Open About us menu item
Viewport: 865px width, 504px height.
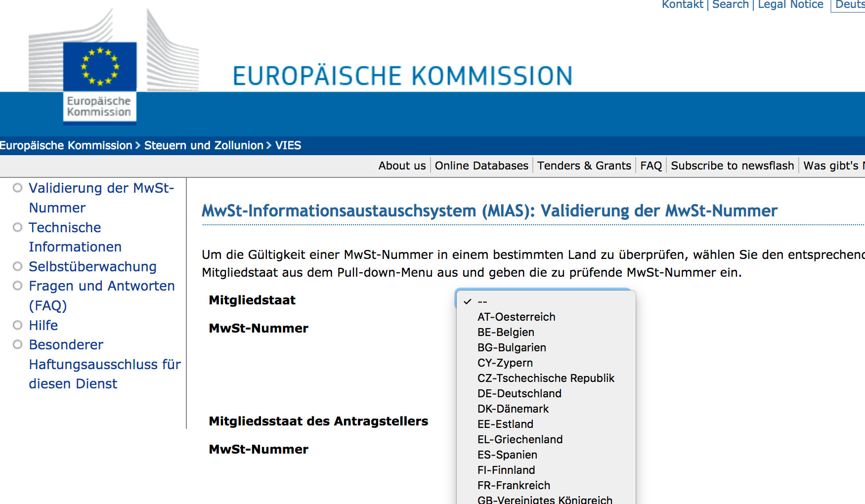coord(402,166)
